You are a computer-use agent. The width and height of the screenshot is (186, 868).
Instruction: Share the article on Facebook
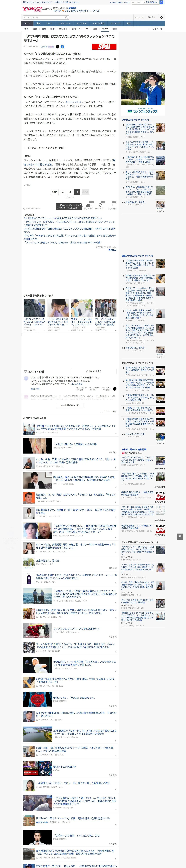coord(62,47)
